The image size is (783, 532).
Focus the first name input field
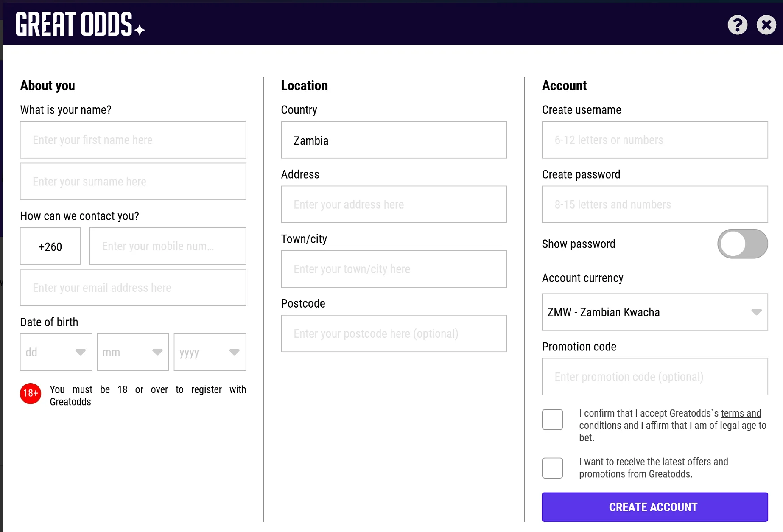[133, 140]
